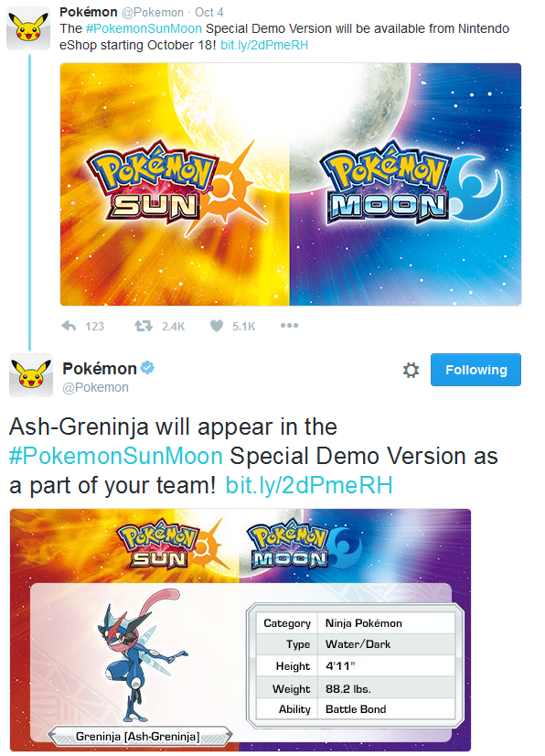
Task: Click the Oct 4 timestamp
Action: [x=209, y=12]
